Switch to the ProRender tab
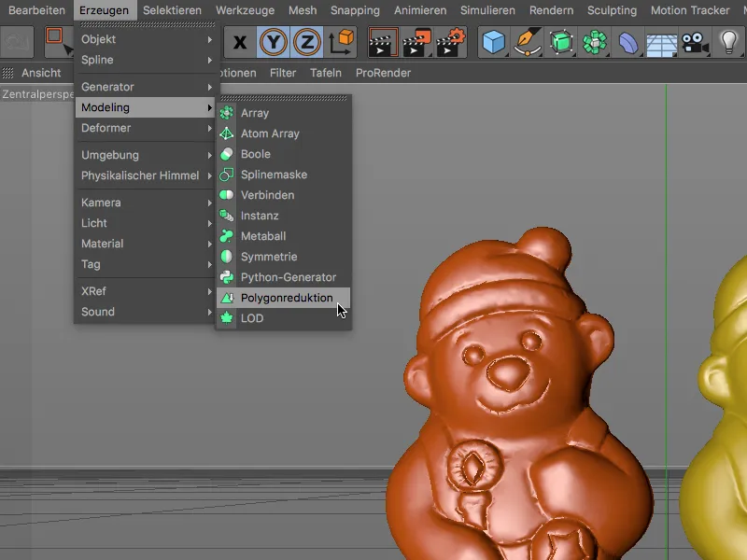 tap(383, 72)
